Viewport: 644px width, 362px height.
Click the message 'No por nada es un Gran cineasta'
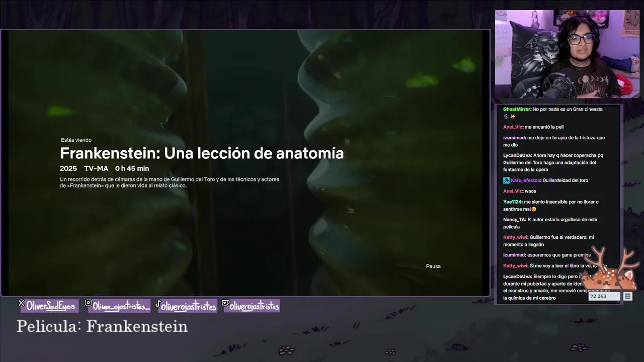click(x=568, y=109)
